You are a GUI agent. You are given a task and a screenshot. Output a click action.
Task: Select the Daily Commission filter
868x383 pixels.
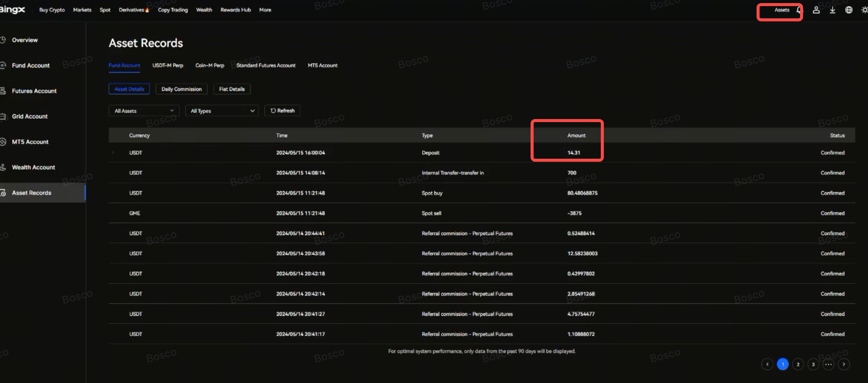tap(181, 89)
